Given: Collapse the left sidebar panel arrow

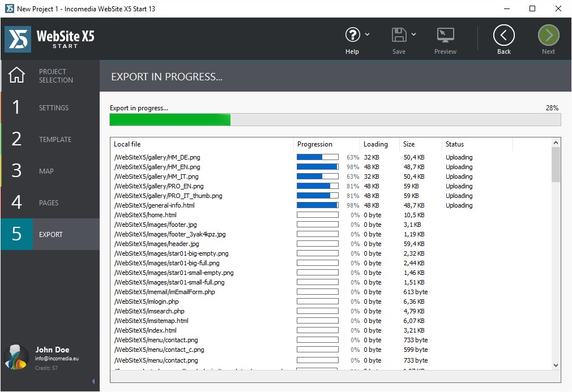Looking at the screenshot, I should tap(93, 382).
